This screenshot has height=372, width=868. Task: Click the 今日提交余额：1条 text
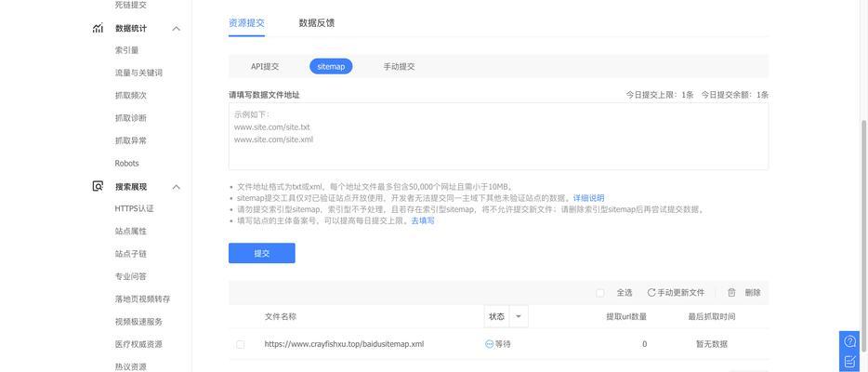(x=734, y=95)
